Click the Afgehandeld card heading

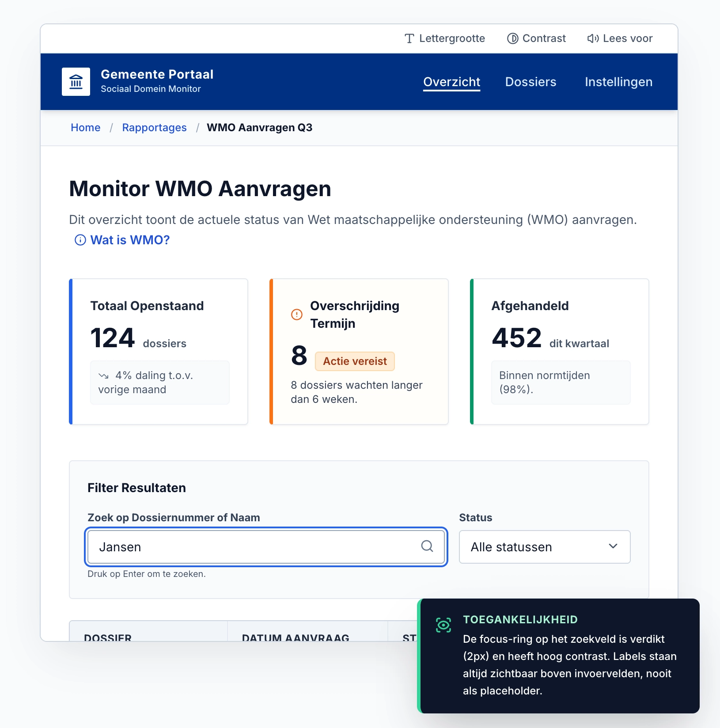coord(530,306)
